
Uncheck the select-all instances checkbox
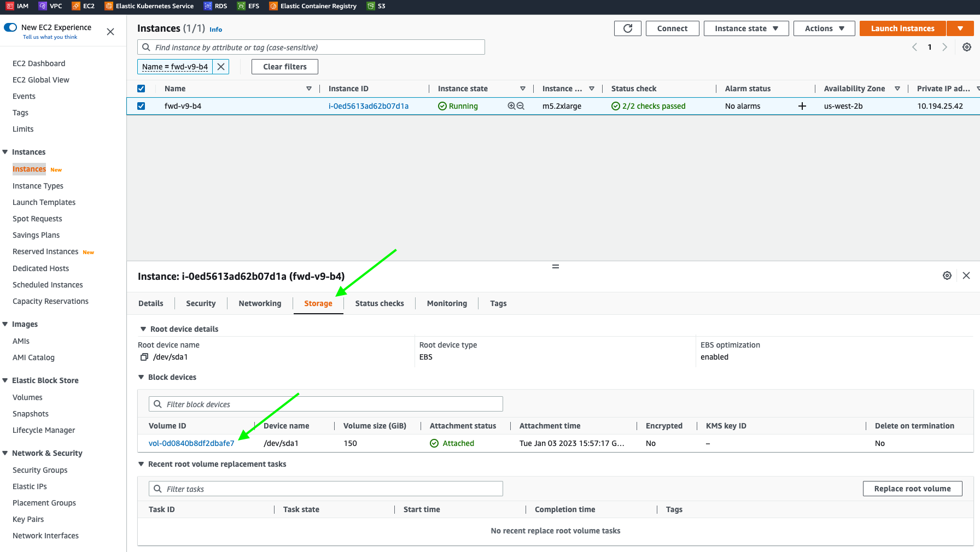[x=141, y=89]
